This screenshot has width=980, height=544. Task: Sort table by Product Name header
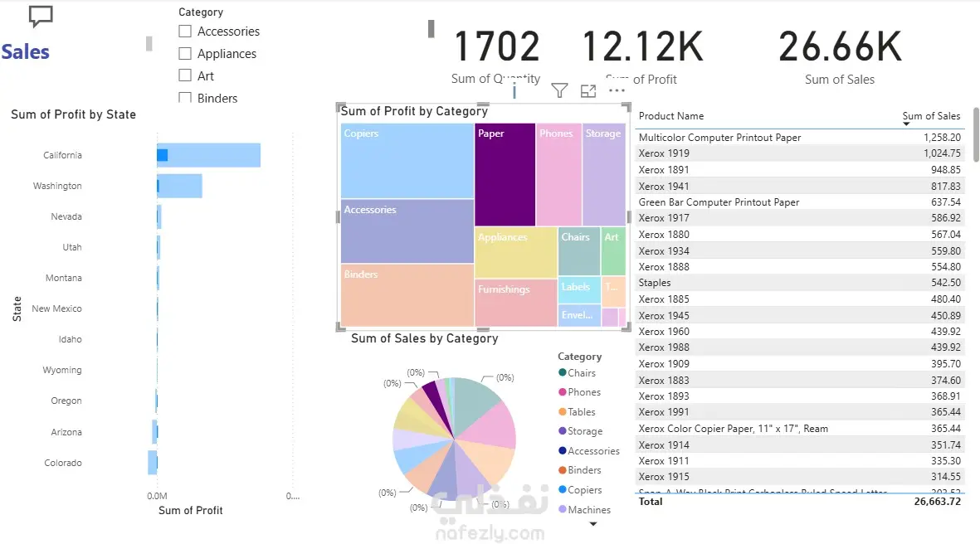tap(670, 116)
